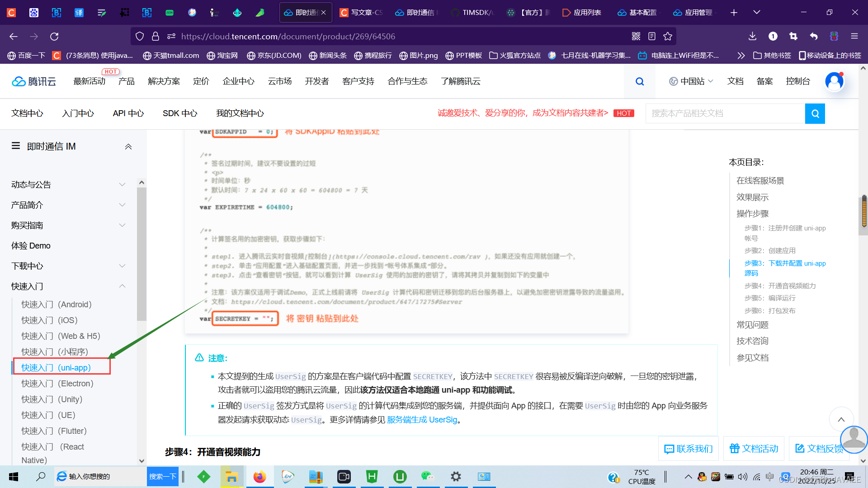The width and height of the screenshot is (868, 488).
Task: Collapse 即时通信 IM menu chevron
Action: 128,146
